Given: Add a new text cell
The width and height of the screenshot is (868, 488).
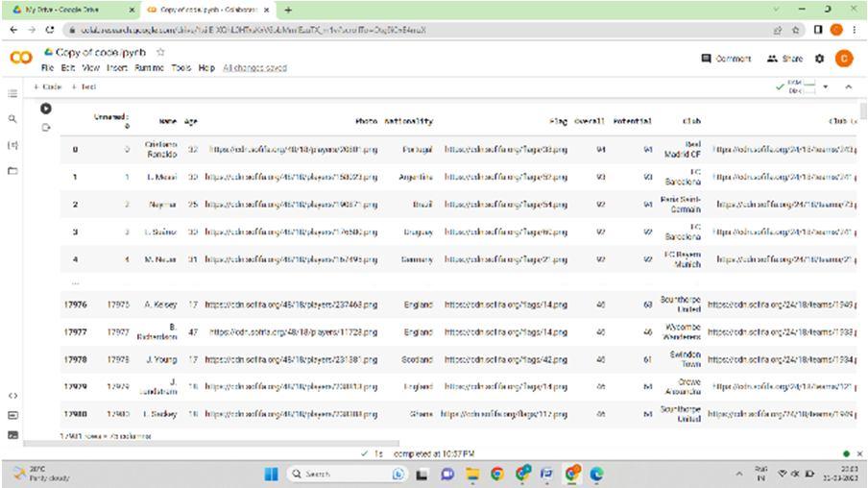Looking at the screenshot, I should click(x=84, y=87).
